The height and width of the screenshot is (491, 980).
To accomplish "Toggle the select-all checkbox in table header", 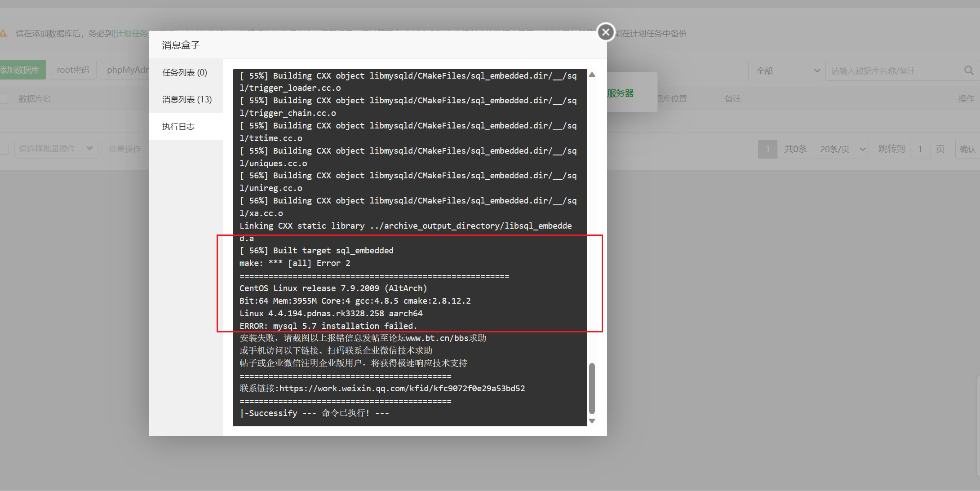I will [4, 98].
